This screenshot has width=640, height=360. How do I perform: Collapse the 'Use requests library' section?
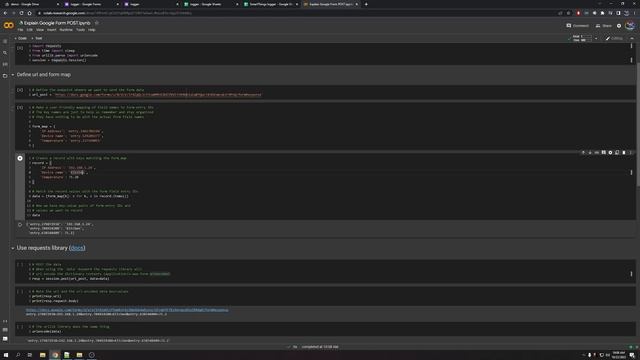pyautogui.click(x=13, y=248)
